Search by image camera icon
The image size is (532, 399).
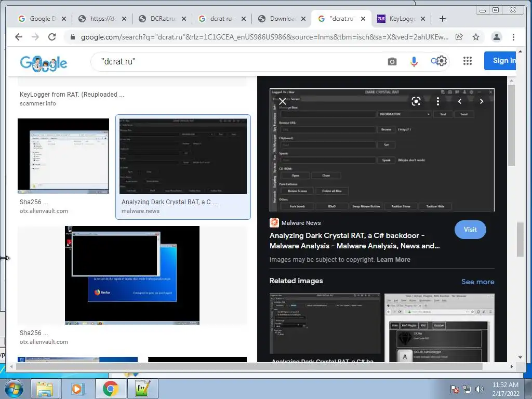point(392,62)
